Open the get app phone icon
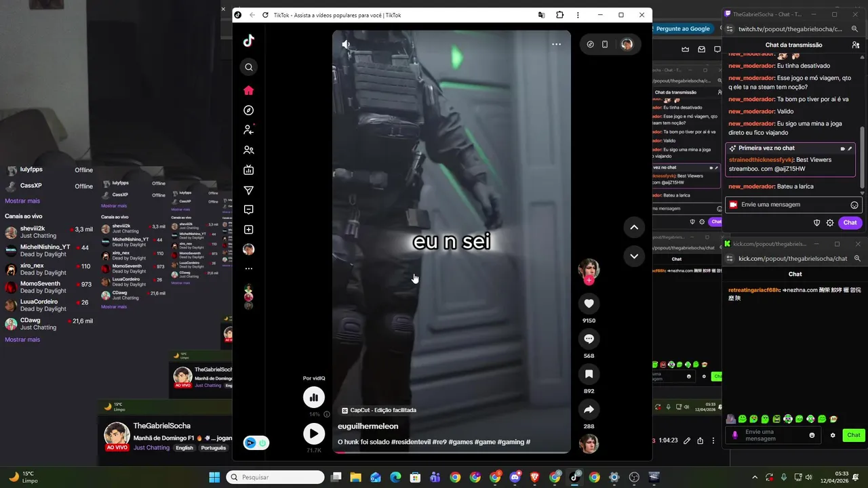Image resolution: width=868 pixels, height=488 pixels. pyautogui.click(x=605, y=44)
